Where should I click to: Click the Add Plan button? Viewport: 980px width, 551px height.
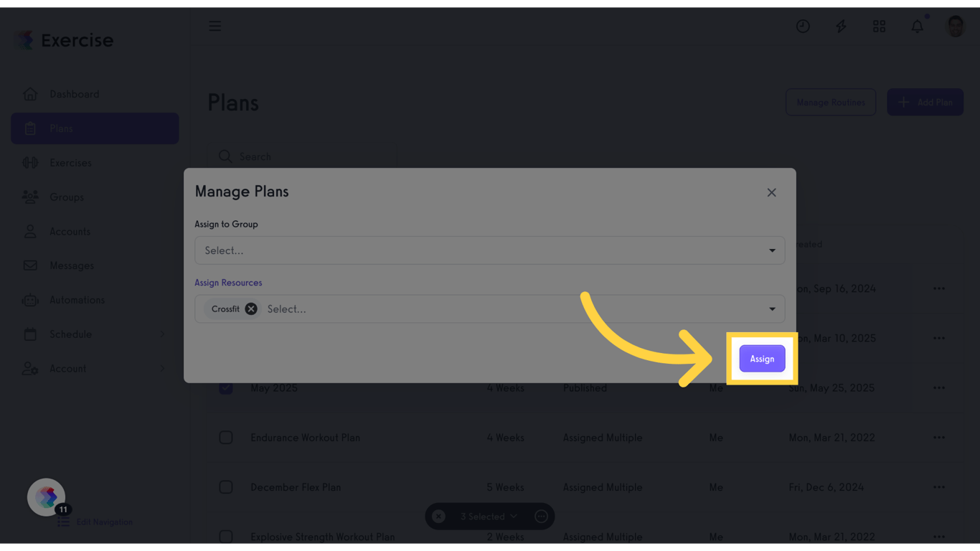pyautogui.click(x=925, y=103)
